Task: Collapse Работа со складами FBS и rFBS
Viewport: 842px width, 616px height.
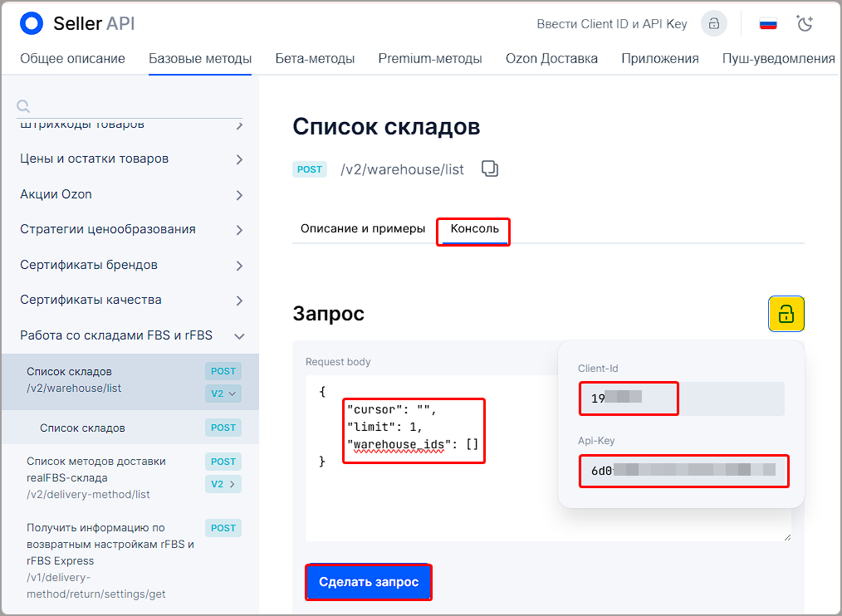Action: click(x=239, y=336)
